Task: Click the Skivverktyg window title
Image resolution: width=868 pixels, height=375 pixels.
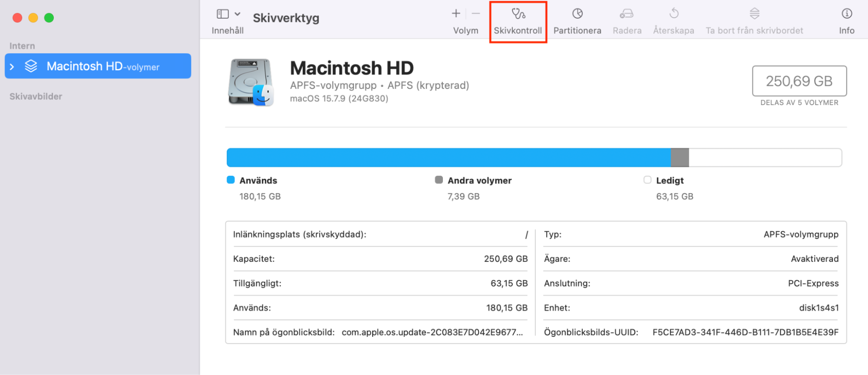Action: [x=286, y=18]
